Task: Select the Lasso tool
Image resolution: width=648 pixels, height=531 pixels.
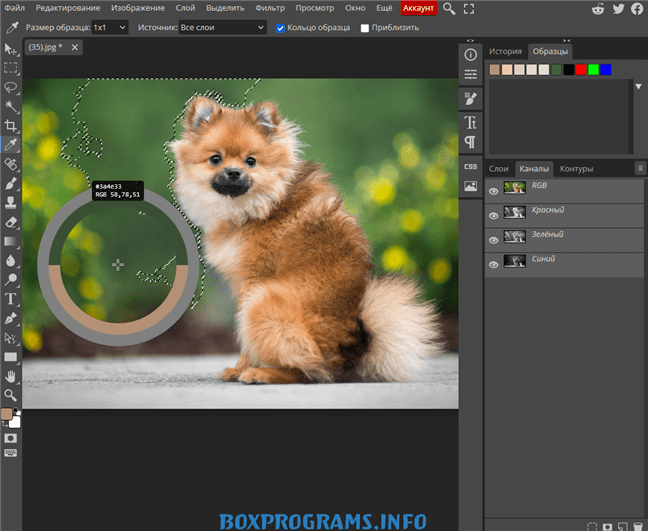Action: click(10, 87)
